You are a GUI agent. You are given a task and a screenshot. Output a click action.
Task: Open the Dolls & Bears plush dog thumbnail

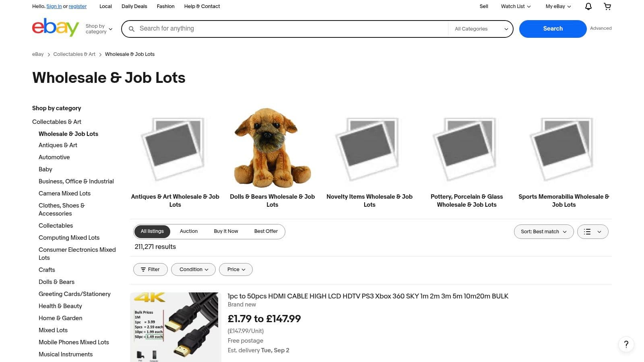272,148
